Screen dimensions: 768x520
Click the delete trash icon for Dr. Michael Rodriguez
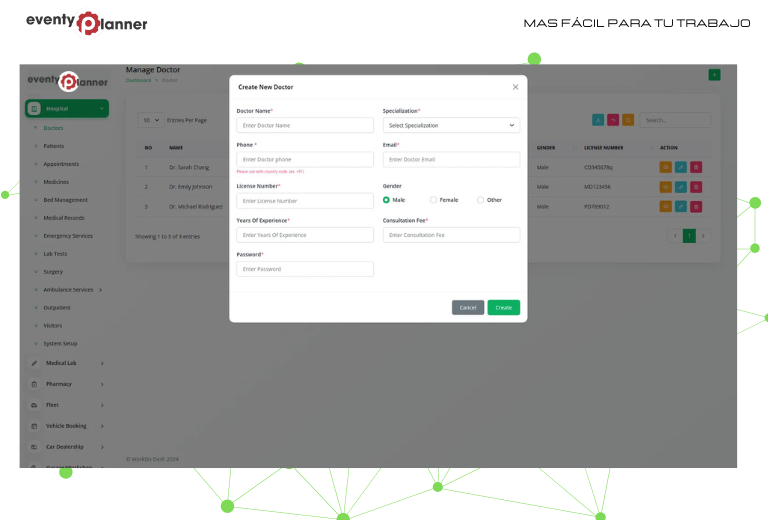point(696,206)
